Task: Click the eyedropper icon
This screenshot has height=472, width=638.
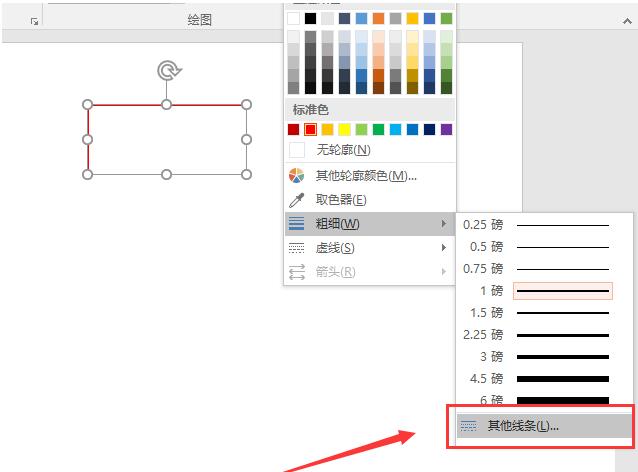Action: (x=297, y=200)
